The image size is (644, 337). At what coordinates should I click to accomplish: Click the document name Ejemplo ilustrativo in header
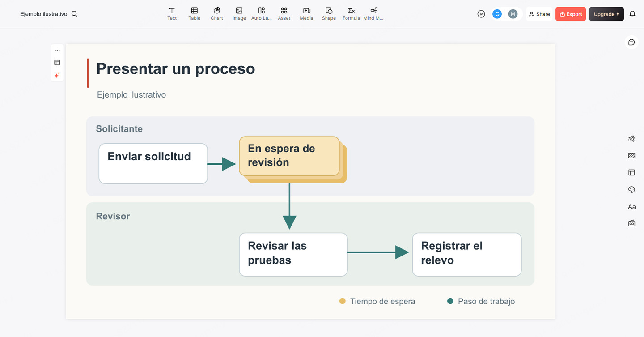(44, 14)
